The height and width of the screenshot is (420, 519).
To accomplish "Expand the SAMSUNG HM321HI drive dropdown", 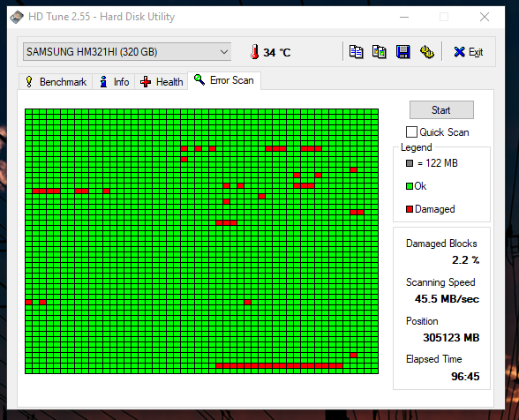I will click(127, 52).
